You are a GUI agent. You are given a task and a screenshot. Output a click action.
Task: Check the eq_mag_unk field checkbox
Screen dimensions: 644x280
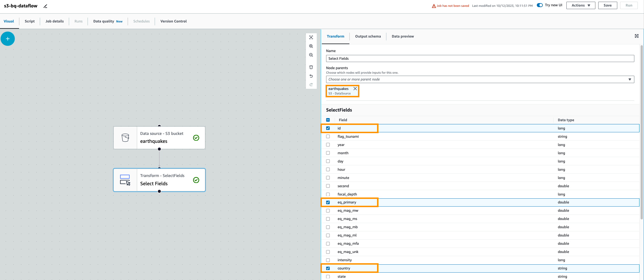328,252
